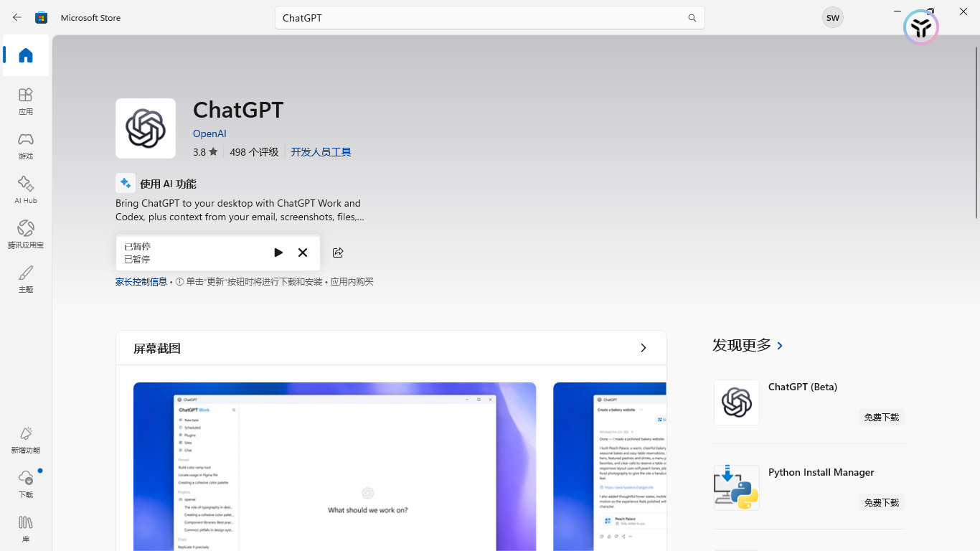Cancel the paused download
The image size is (980, 551).
tap(303, 253)
